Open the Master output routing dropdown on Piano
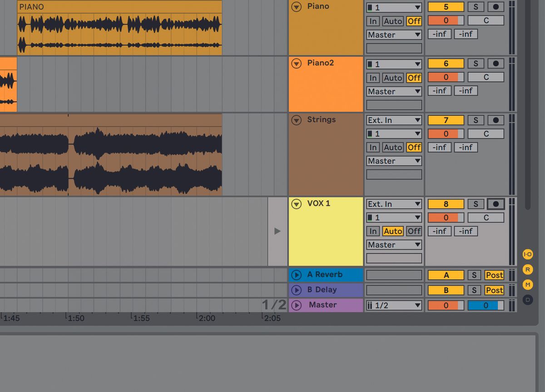Image resolution: width=545 pixels, height=392 pixels. 393,35
